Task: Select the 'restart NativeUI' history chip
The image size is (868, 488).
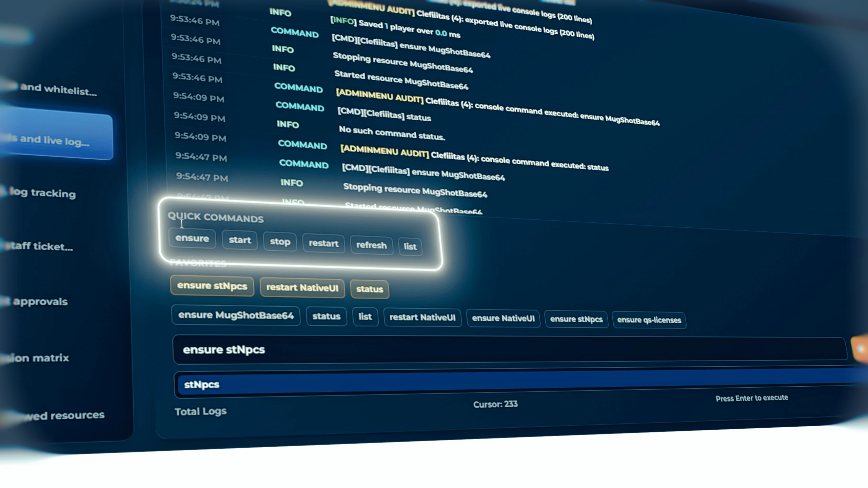Action: point(422,318)
